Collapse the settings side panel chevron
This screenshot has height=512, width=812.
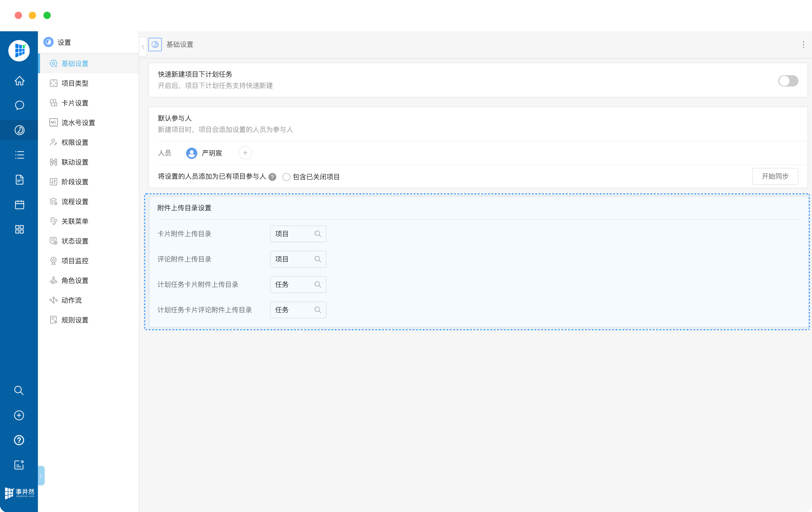click(x=143, y=47)
